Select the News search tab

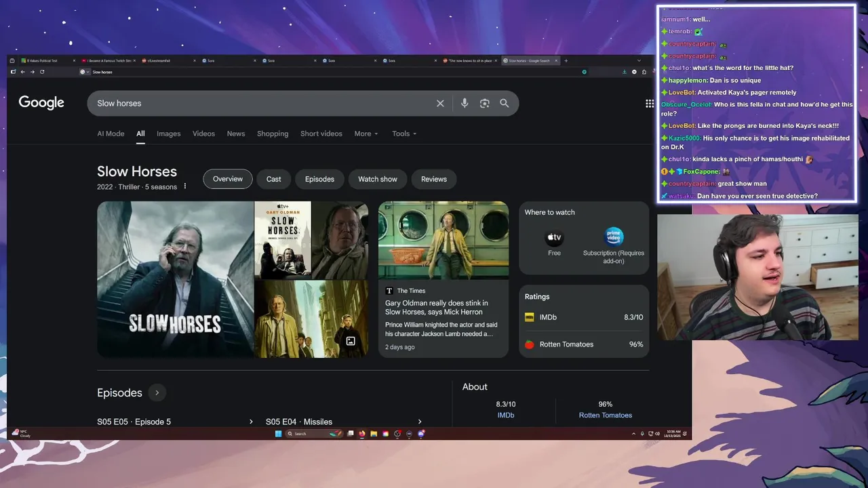[x=236, y=134]
